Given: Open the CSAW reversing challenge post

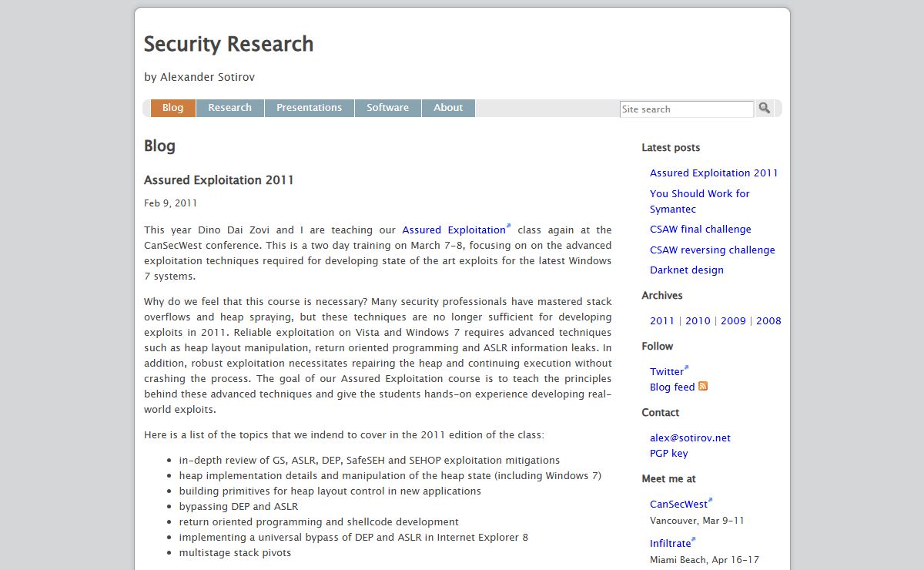Looking at the screenshot, I should (712, 250).
